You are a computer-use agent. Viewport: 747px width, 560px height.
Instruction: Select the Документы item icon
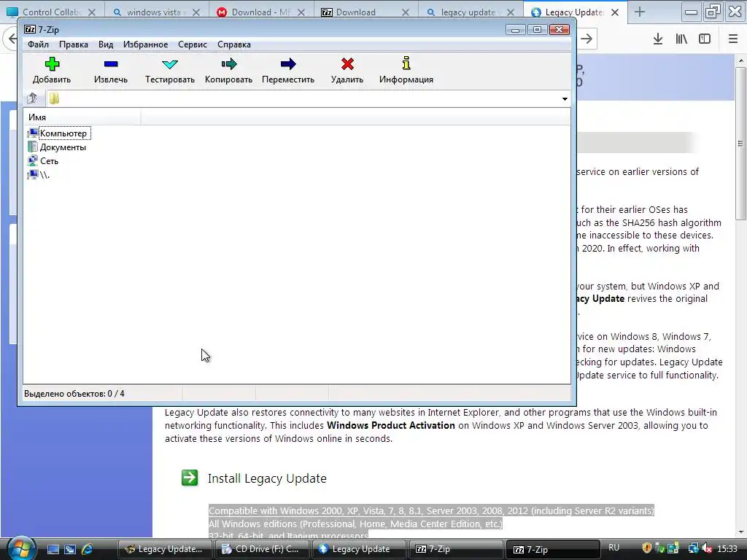tap(32, 147)
